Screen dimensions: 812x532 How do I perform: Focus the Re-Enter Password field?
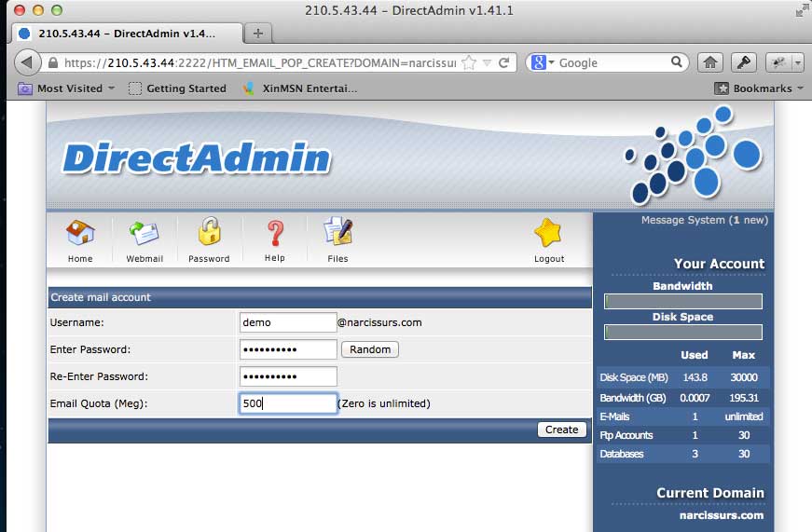(288, 376)
